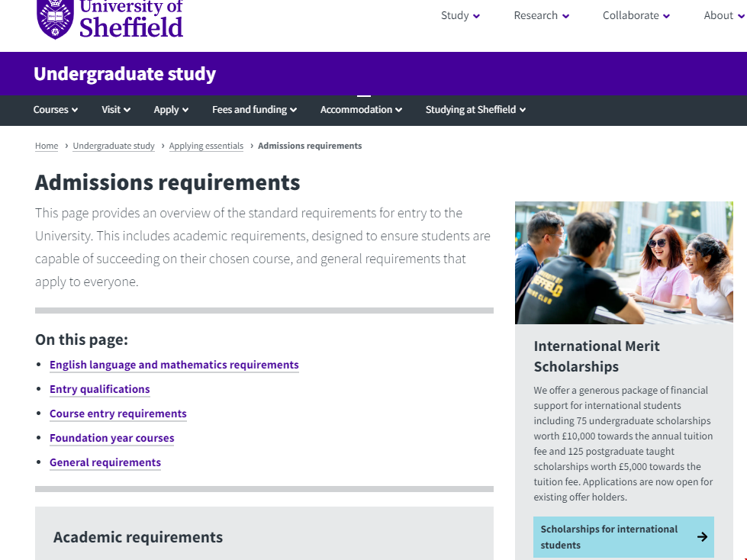Expand the Study dropdown menu

click(x=460, y=15)
